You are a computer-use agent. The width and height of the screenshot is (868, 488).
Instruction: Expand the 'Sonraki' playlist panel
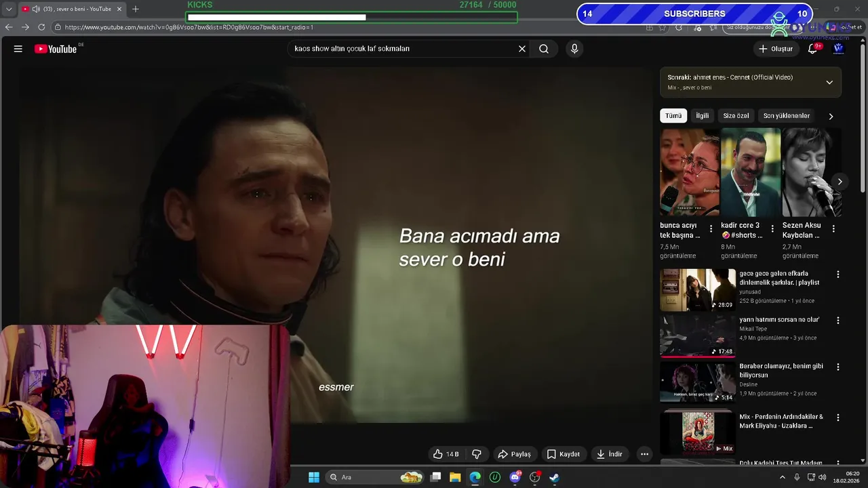click(x=829, y=82)
